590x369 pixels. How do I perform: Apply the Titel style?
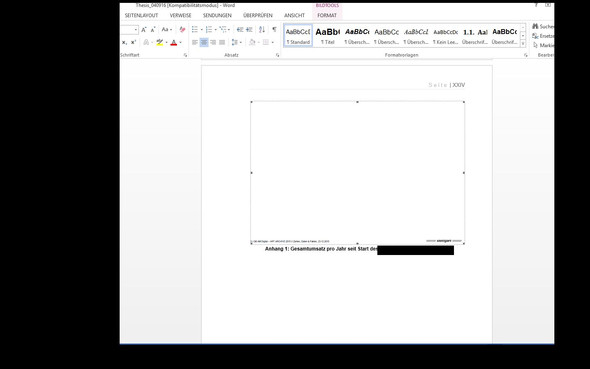[x=327, y=36]
